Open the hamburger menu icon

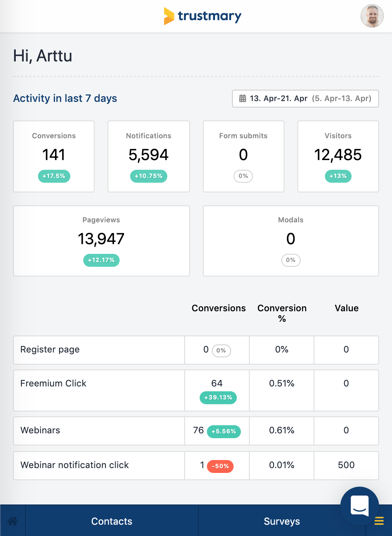pyautogui.click(x=379, y=521)
